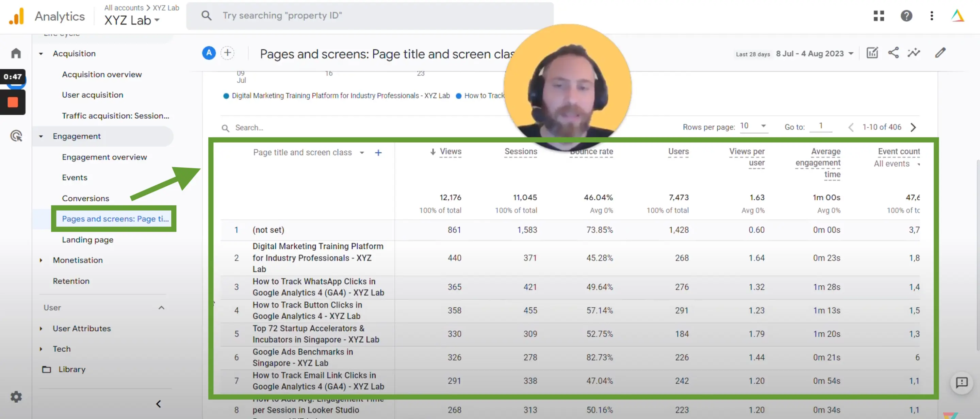
Task: Open User acquisition report
Action: pyautogui.click(x=93, y=95)
